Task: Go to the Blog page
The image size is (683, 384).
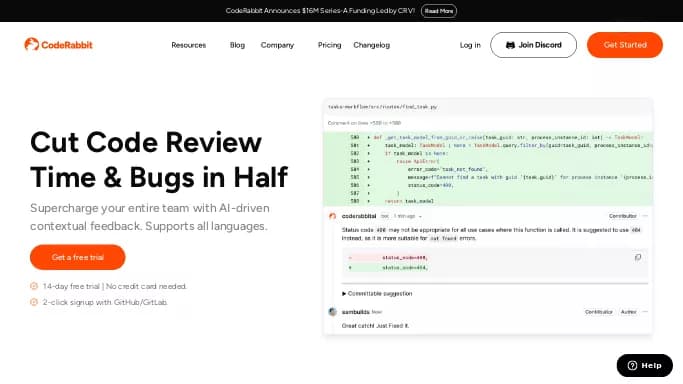Action: pos(237,45)
